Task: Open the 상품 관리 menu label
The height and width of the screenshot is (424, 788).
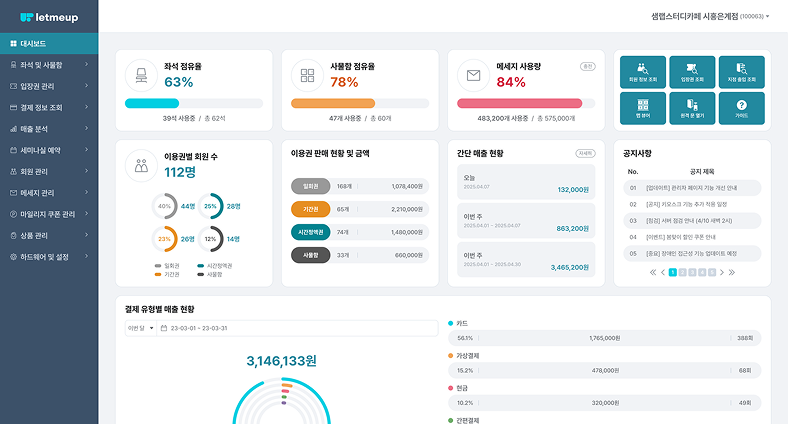Action: pos(34,236)
